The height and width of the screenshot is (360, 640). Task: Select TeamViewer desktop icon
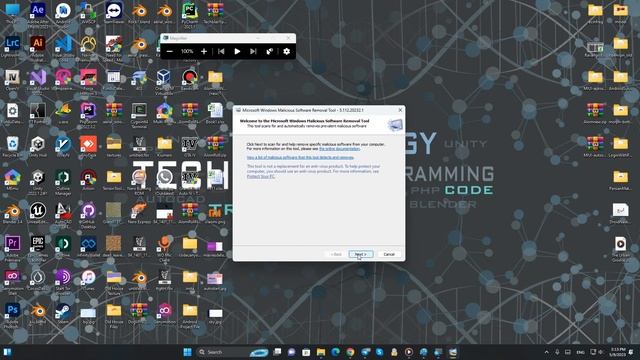114,13
